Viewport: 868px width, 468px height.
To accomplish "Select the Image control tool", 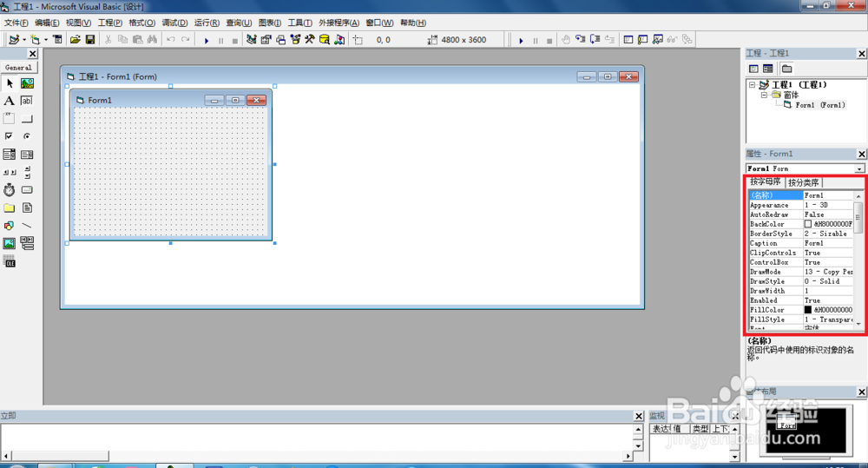I will [x=10, y=243].
